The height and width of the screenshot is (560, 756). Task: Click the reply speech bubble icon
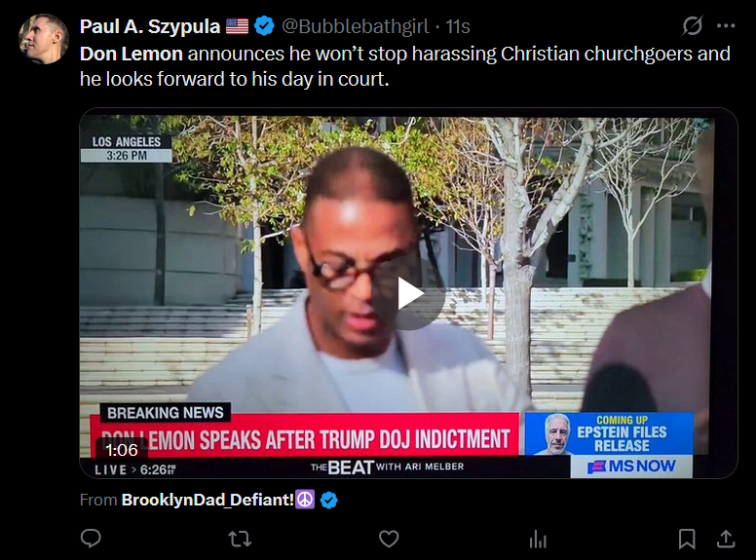[91, 539]
